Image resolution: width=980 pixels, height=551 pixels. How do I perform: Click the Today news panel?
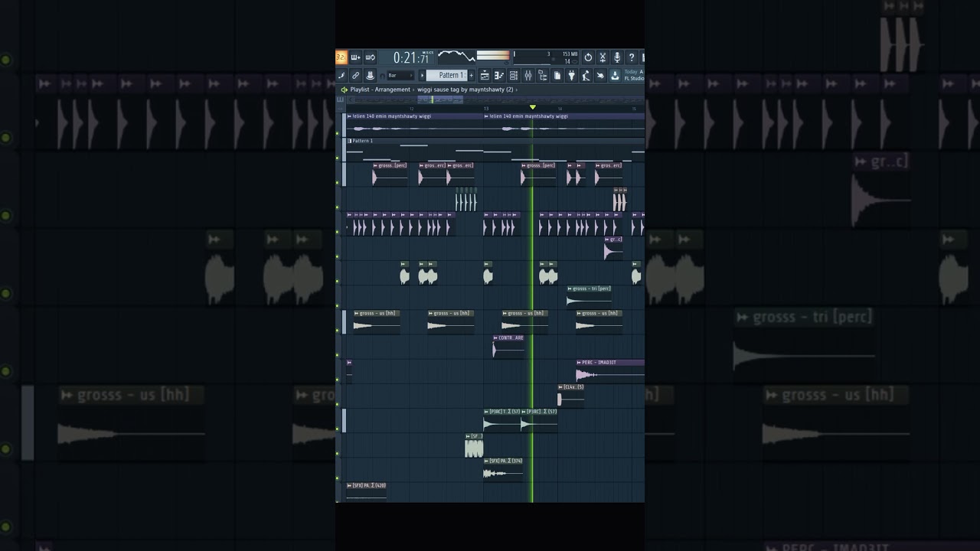(x=634, y=75)
